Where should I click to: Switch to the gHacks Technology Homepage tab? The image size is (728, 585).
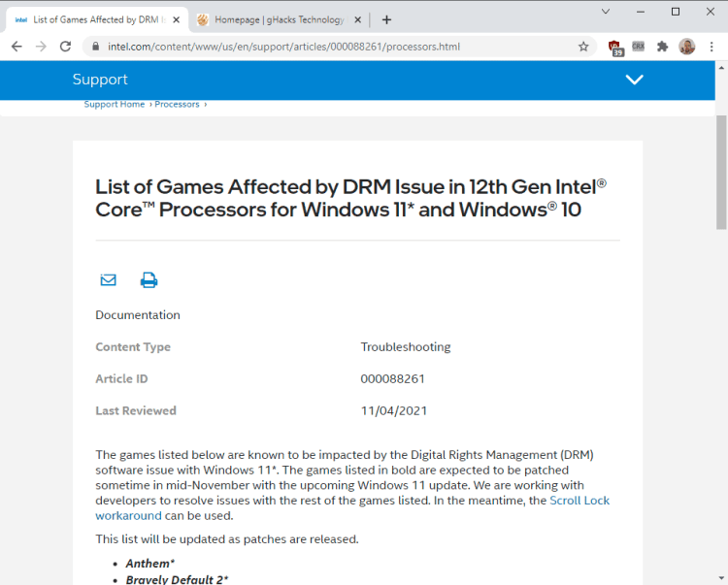pyautogui.click(x=279, y=20)
